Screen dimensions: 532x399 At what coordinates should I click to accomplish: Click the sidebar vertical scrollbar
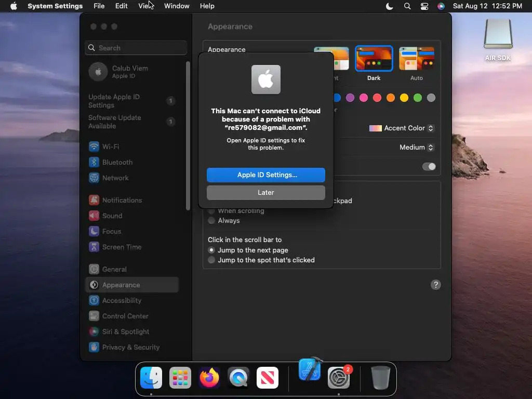click(188, 136)
